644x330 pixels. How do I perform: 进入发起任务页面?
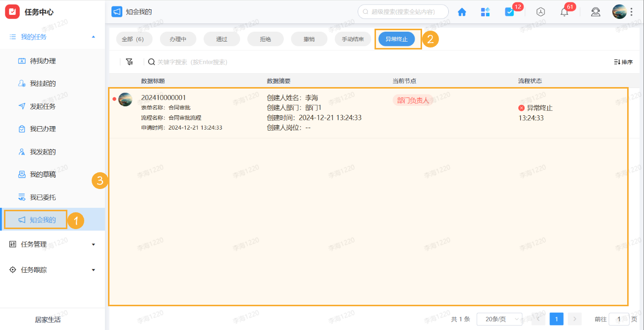(43, 106)
